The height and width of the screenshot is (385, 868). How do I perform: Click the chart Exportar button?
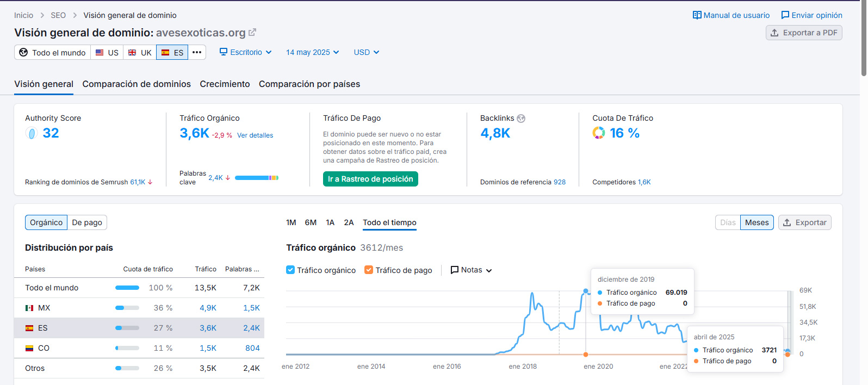click(804, 222)
